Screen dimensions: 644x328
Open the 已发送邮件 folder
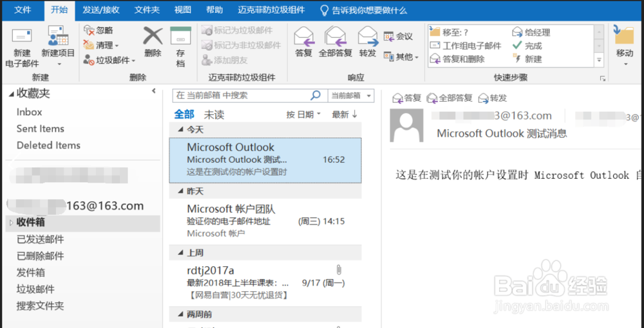(40, 239)
